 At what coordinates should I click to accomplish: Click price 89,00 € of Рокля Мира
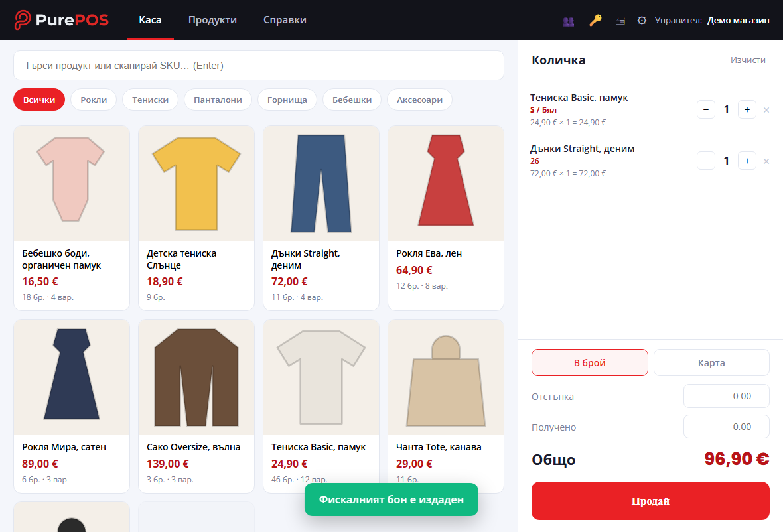pyautogui.click(x=40, y=464)
